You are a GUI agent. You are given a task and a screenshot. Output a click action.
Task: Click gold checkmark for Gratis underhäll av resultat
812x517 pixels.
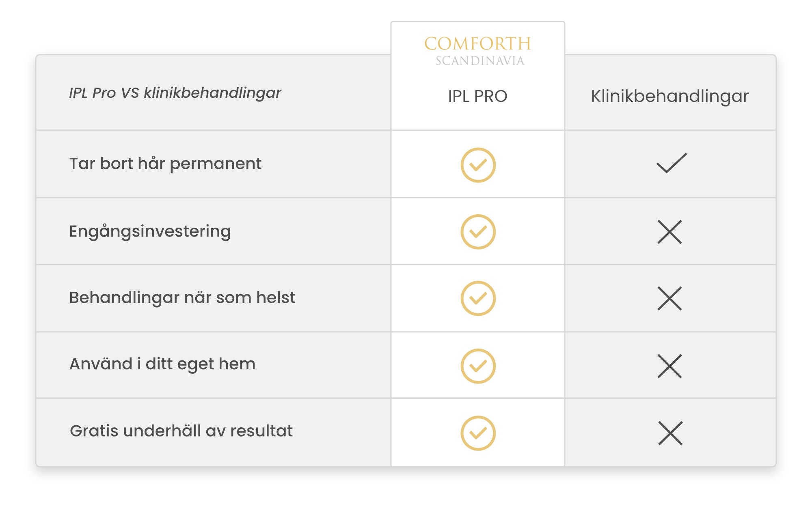(x=478, y=433)
